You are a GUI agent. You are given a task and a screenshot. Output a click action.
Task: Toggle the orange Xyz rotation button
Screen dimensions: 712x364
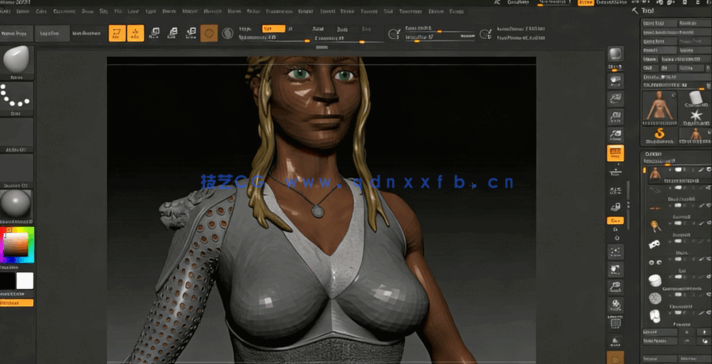[615, 221]
